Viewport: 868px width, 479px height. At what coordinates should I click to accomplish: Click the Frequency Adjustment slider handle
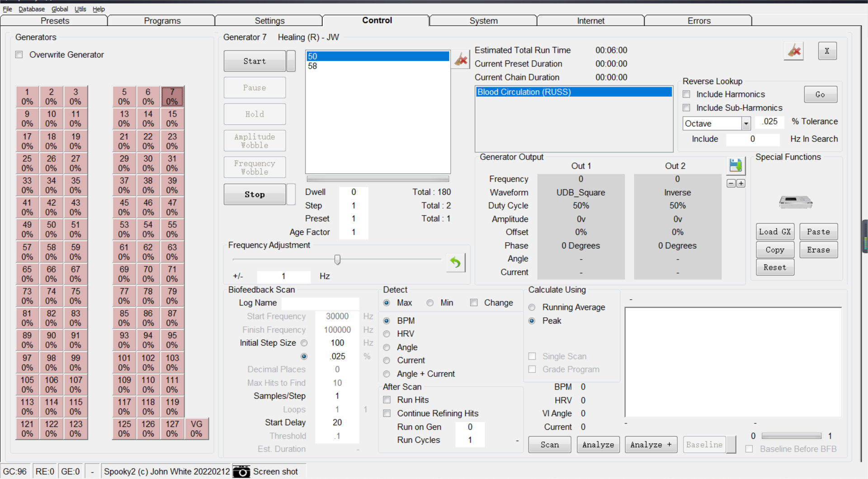pyautogui.click(x=337, y=259)
